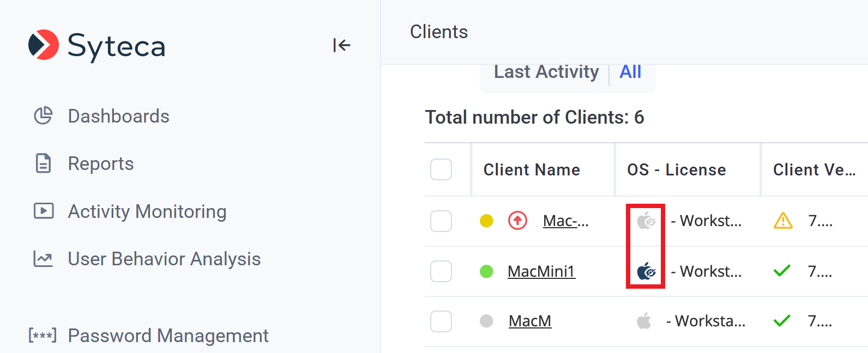
Task: Open Password Management section
Action: 168,336
